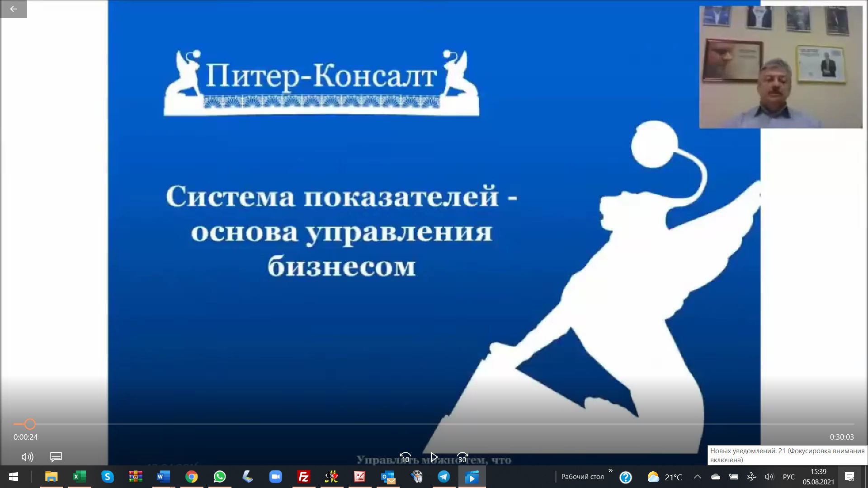Click the play button in the player controls

[x=434, y=456]
